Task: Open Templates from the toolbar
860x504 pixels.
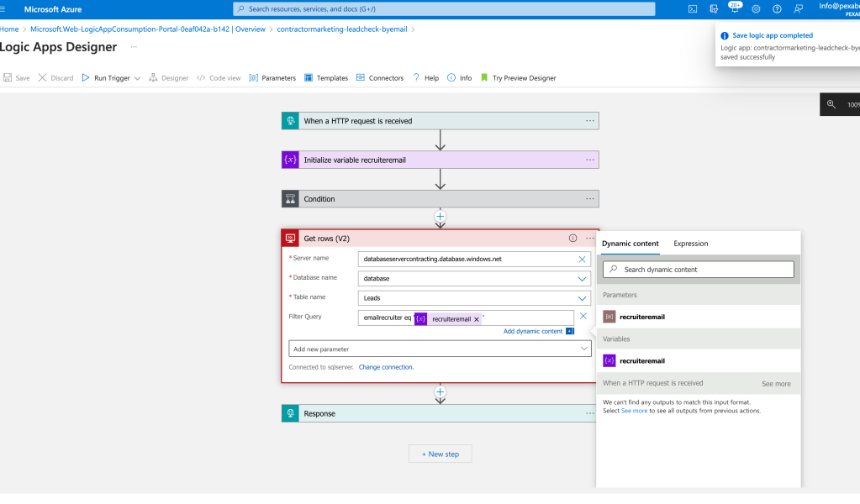Action: coord(326,78)
